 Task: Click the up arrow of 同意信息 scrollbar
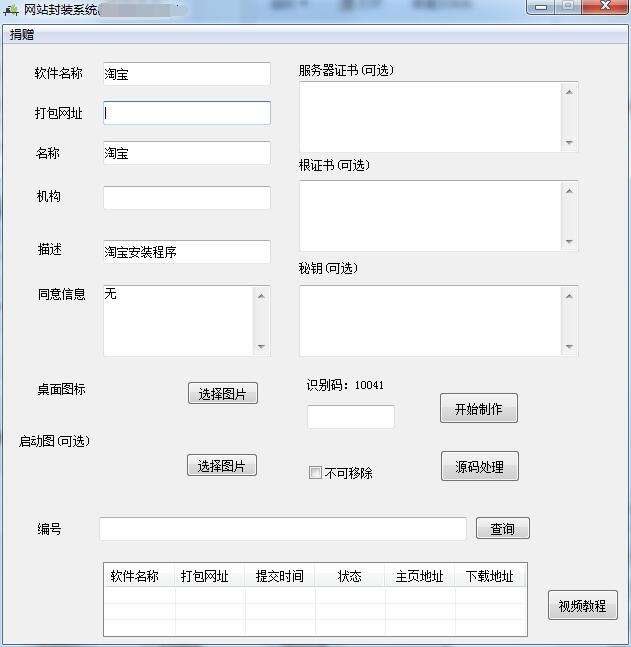coord(261,296)
